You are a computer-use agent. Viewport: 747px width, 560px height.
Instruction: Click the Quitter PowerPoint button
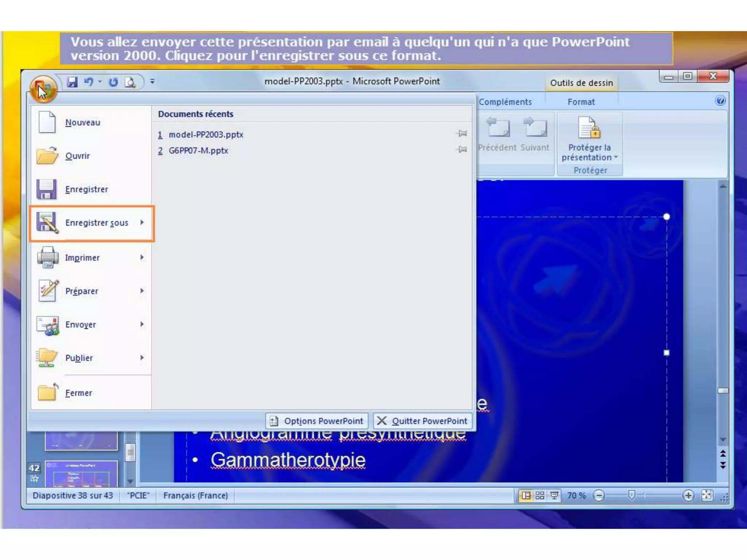423,421
